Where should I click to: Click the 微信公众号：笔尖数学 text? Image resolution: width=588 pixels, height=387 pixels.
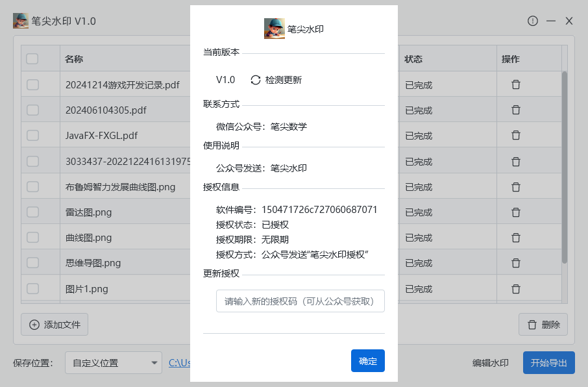click(x=262, y=127)
